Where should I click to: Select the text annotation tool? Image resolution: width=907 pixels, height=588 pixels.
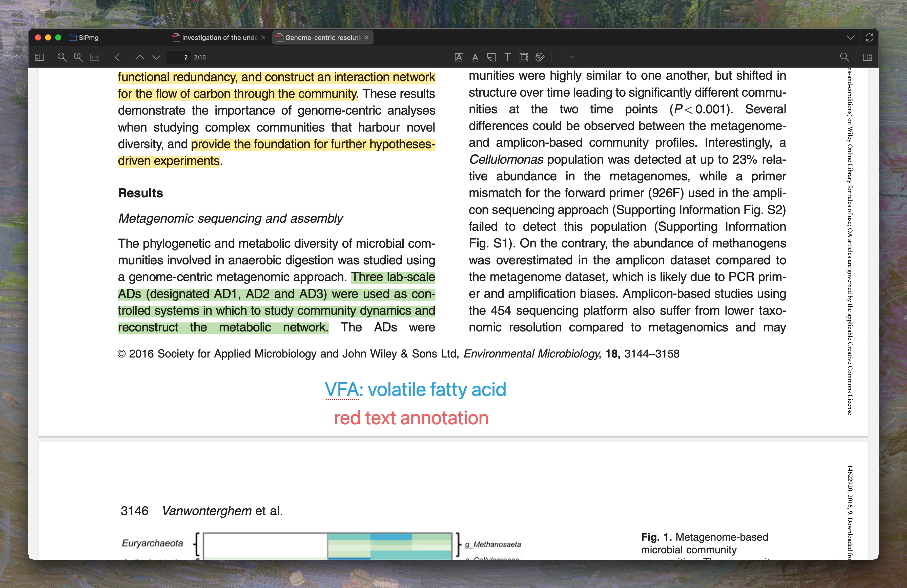[x=507, y=57]
